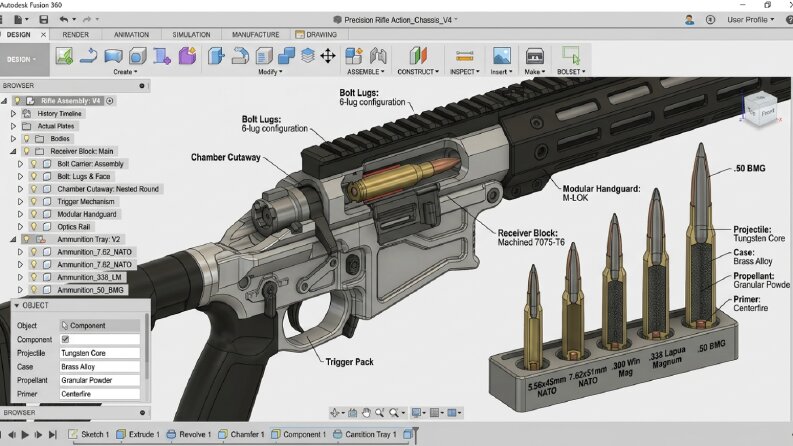Screen dimensions: 793x446
Task: Open the DESIGN workspace dropdown
Action: click(x=22, y=59)
